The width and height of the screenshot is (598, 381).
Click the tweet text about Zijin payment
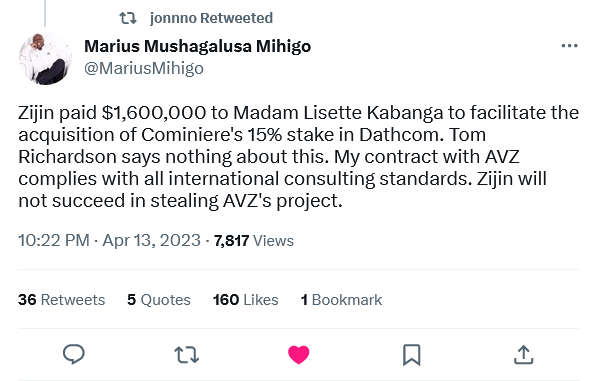click(x=299, y=157)
